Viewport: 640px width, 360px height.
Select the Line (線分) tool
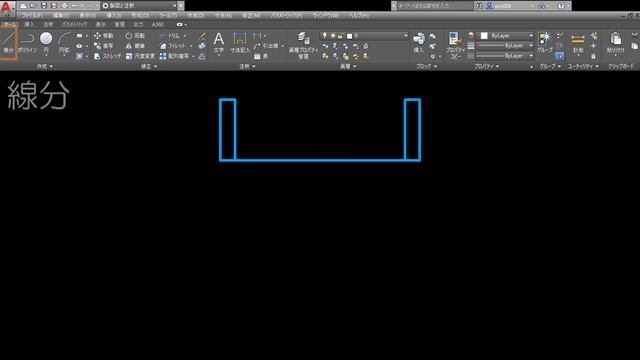[x=9, y=43]
